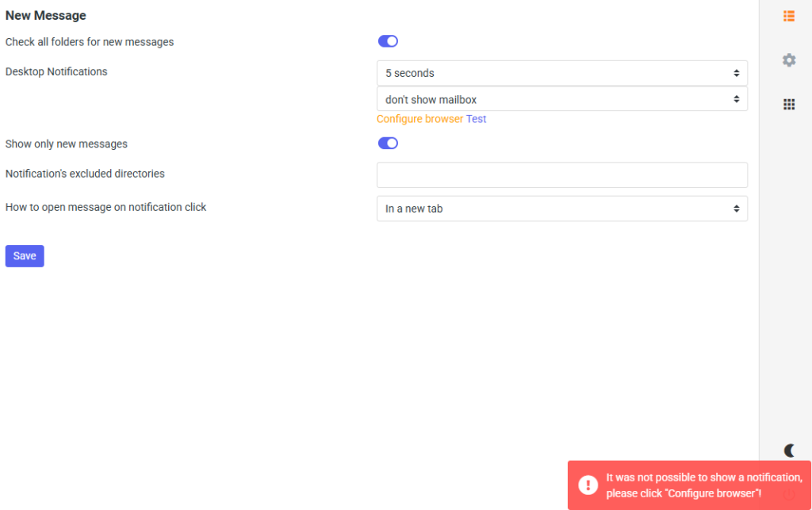Save the new message settings
The image size is (812, 510).
(x=25, y=256)
